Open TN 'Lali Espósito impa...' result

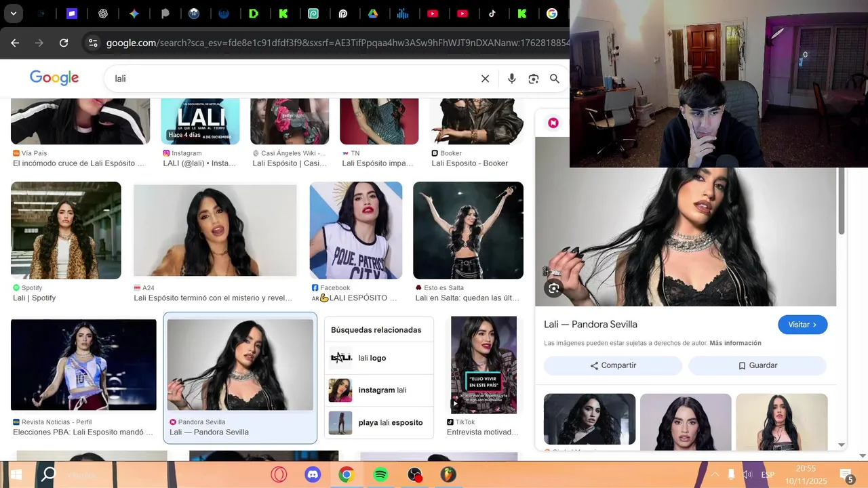click(x=378, y=163)
